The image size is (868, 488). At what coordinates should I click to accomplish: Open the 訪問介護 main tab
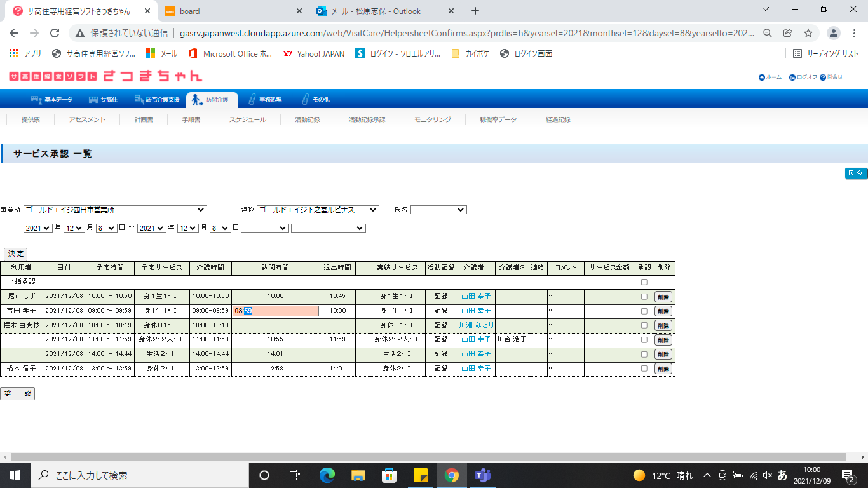[212, 100]
